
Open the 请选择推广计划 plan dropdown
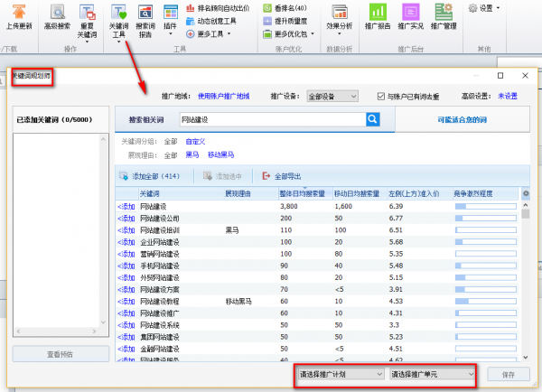339,373
